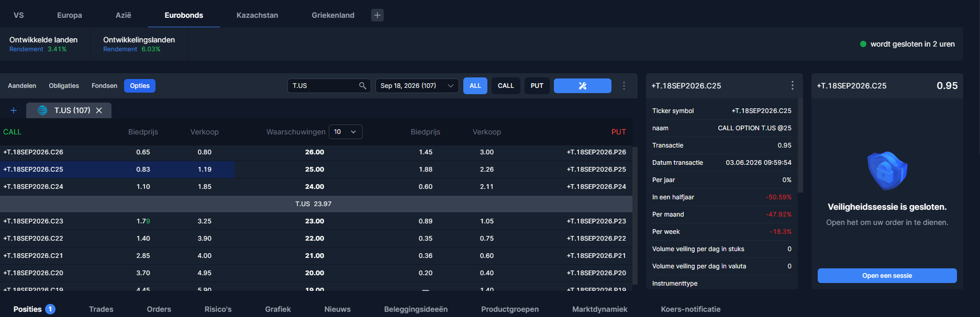Select call option +T.18SEP2026.C20

click(33, 273)
